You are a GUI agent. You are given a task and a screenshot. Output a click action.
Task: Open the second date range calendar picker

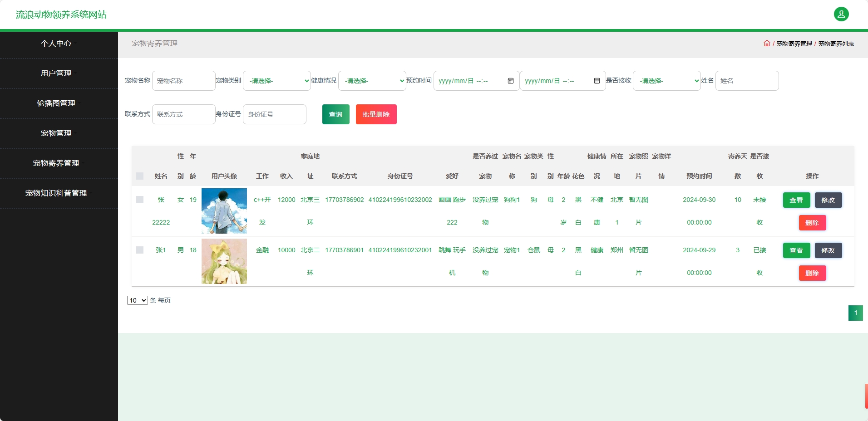click(597, 81)
